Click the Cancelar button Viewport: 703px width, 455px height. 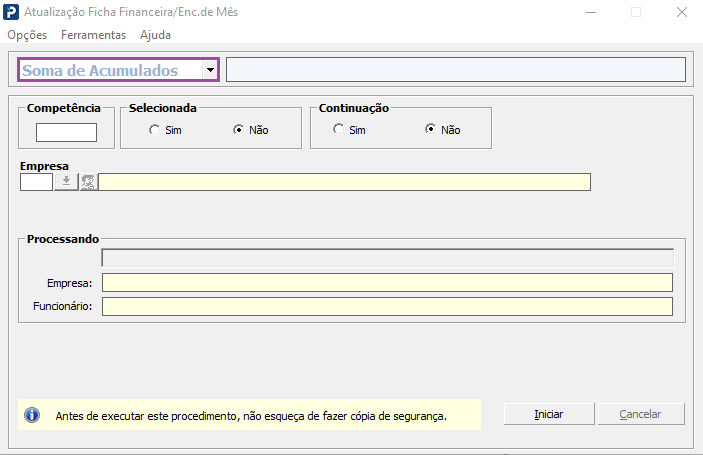tap(641, 414)
